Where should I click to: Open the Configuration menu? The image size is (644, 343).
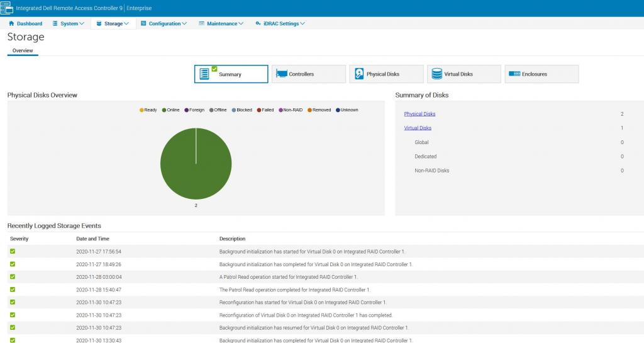(x=164, y=23)
